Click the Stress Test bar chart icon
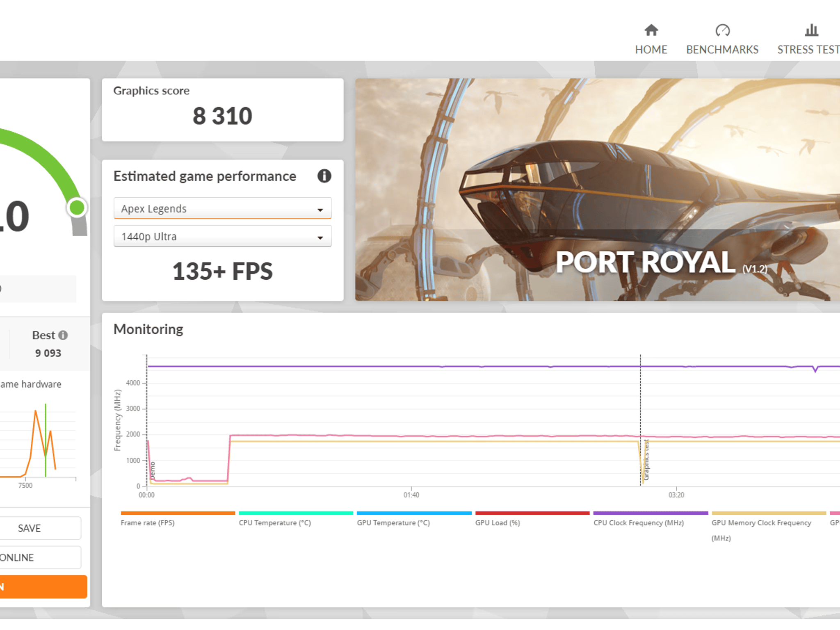Viewport: 840px width, 630px height. click(x=811, y=30)
